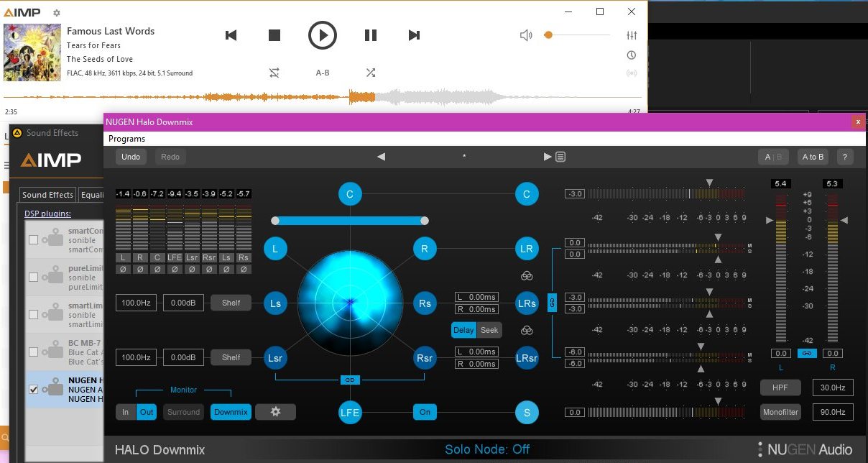Image resolution: width=868 pixels, height=463 pixels.
Task: Adjust the AIMP volume slider
Action: click(577, 35)
